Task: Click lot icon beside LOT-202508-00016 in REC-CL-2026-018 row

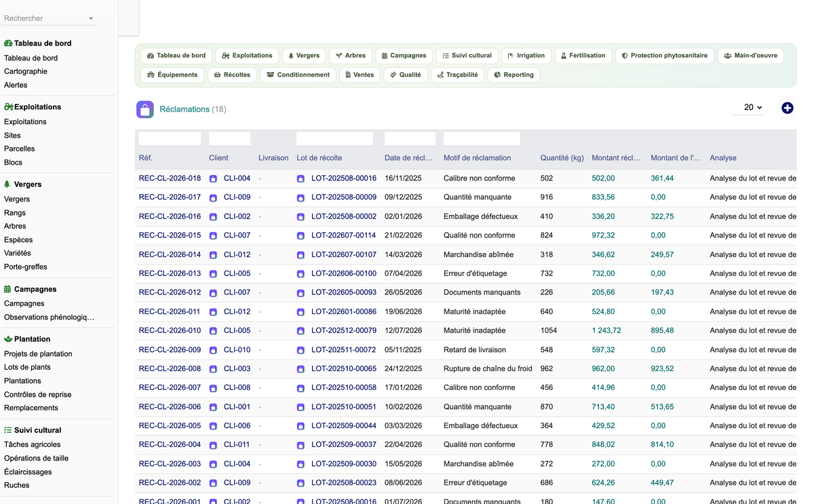Action: coord(301,179)
